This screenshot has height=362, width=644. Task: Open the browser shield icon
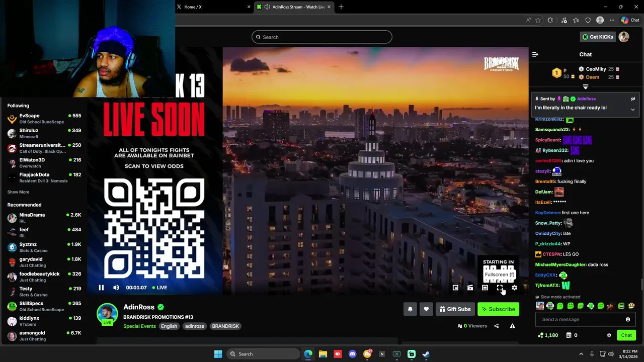coord(588,20)
